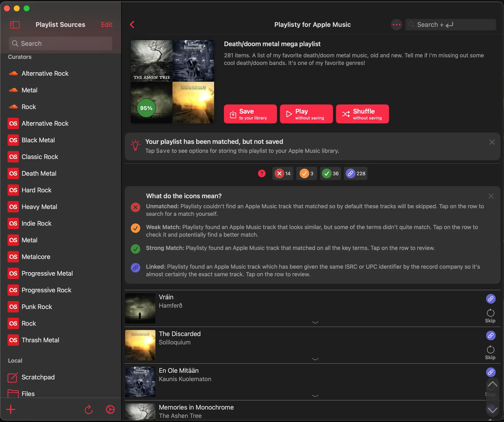The image size is (504, 422).
Task: Click the 95% match progress badge
Action: (x=146, y=108)
